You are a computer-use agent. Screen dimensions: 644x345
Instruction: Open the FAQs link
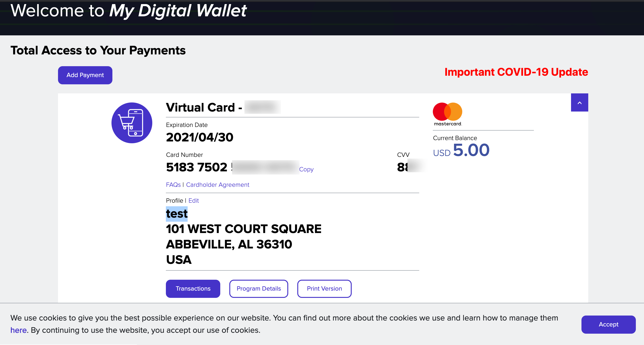173,185
